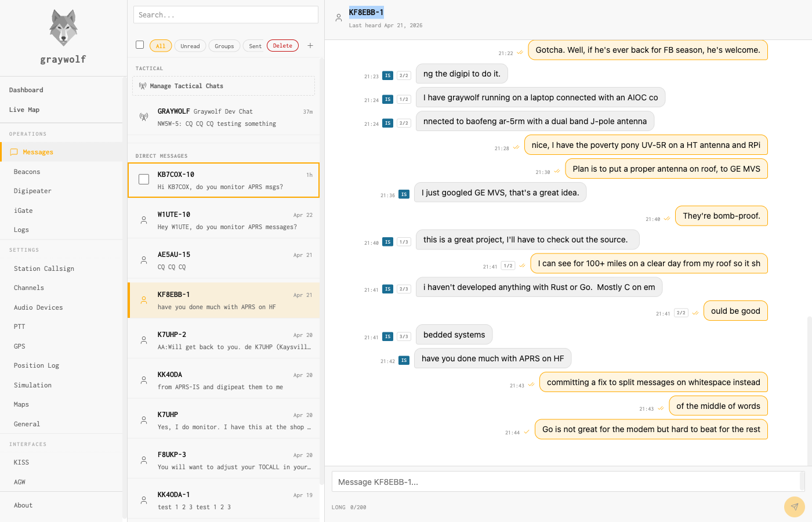812x522 pixels.
Task: Click delivery checkmark next to 21:44 message
Action: [x=526, y=432]
